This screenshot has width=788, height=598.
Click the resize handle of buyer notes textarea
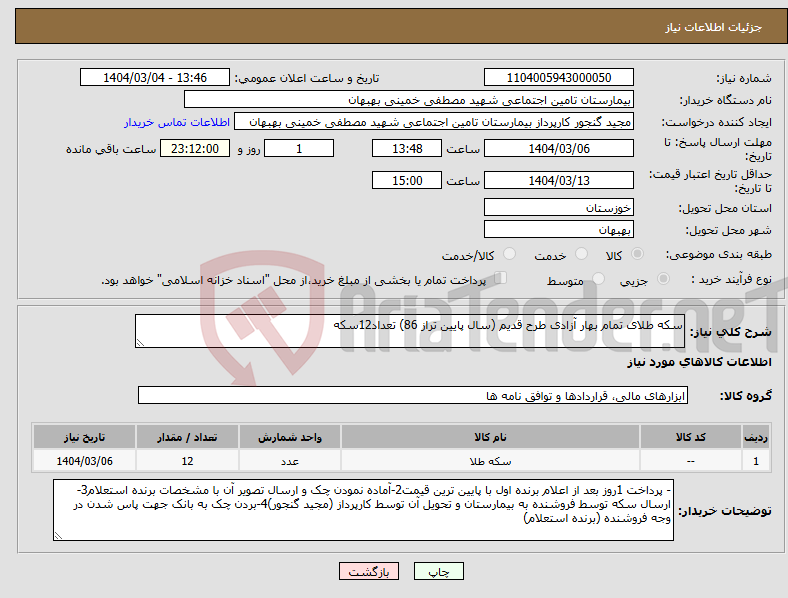tap(58, 536)
